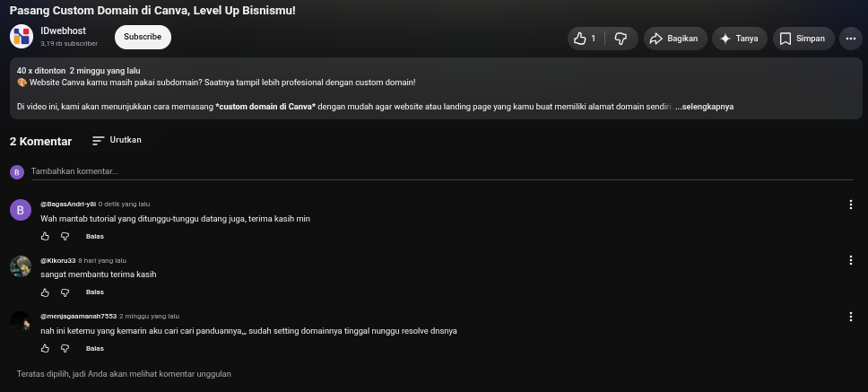Like the video with thumbs up
Image resolution: width=868 pixels, height=392 pixels.
pos(586,39)
